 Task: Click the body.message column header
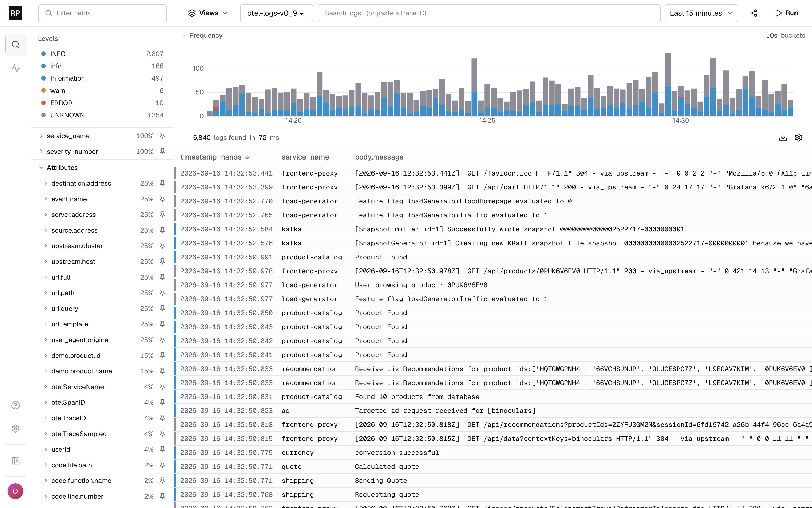coord(379,157)
